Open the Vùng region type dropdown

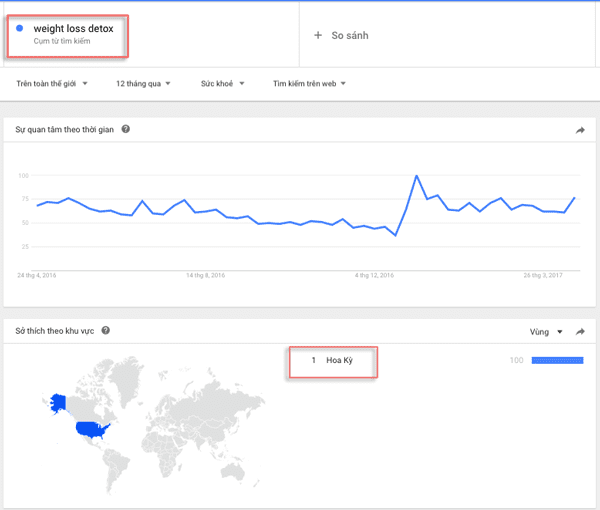click(546, 331)
